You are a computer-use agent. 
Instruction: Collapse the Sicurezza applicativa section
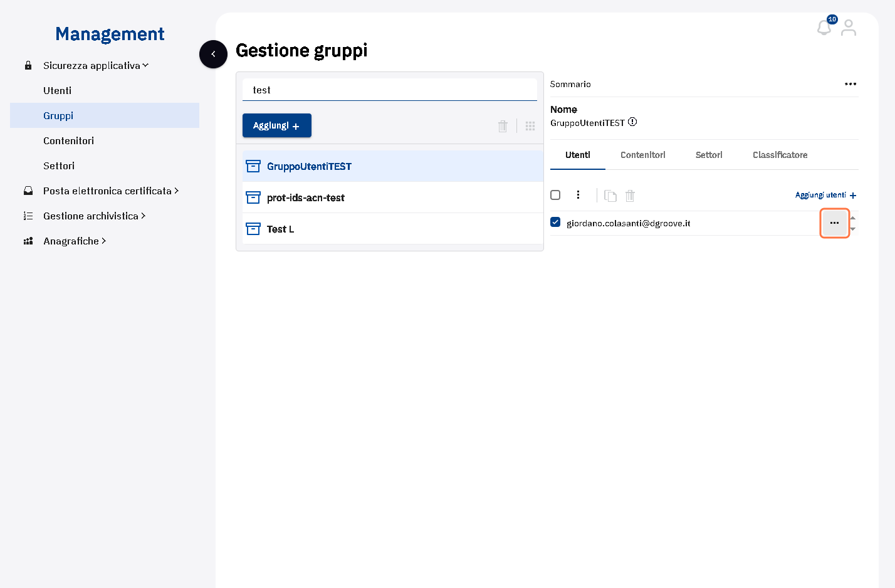pyautogui.click(x=95, y=65)
